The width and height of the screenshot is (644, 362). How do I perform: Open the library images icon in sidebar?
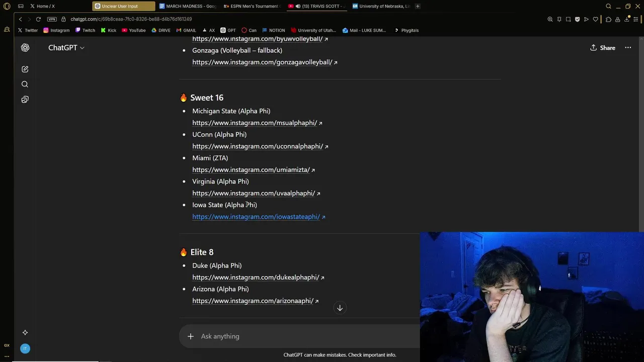click(25, 100)
